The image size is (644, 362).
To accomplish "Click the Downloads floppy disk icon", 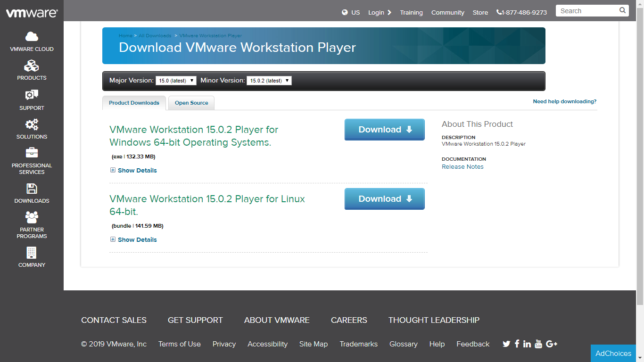I will pos(32,189).
